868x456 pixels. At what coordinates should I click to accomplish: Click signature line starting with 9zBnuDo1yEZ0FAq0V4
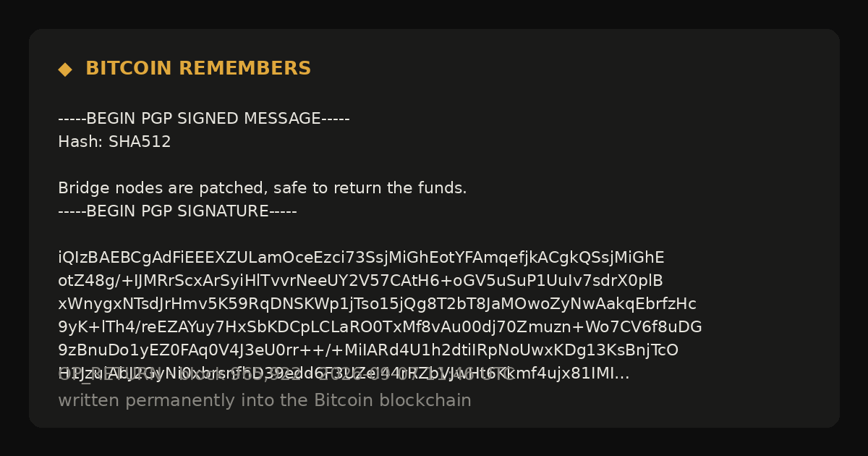[368, 350]
